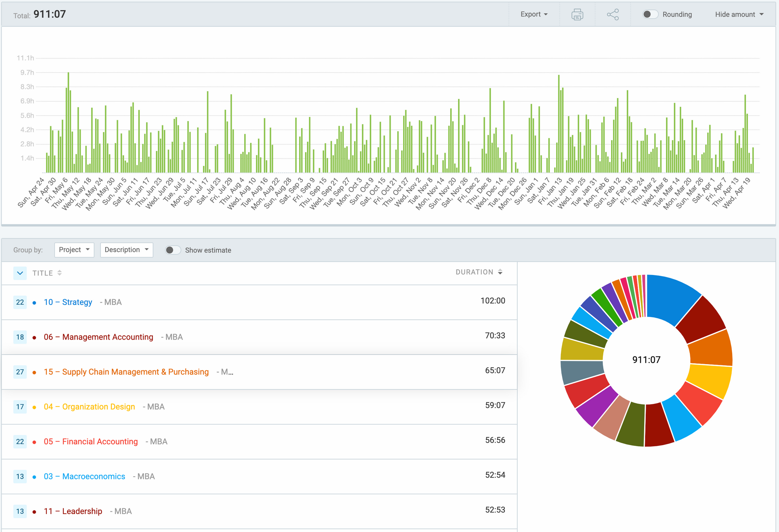Click the Total 911:07 value in the header
The image size is (779, 532).
49,14
